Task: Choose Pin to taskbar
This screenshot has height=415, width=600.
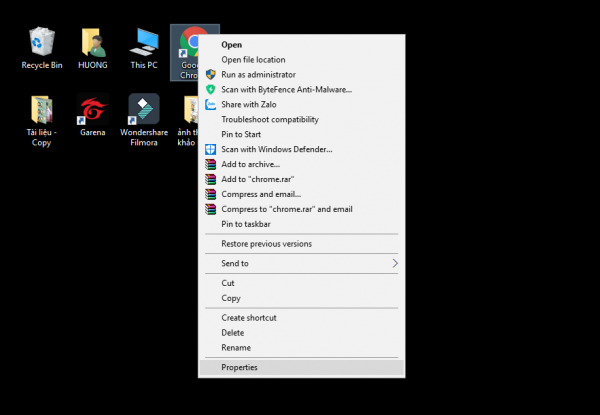Action: (x=302, y=224)
